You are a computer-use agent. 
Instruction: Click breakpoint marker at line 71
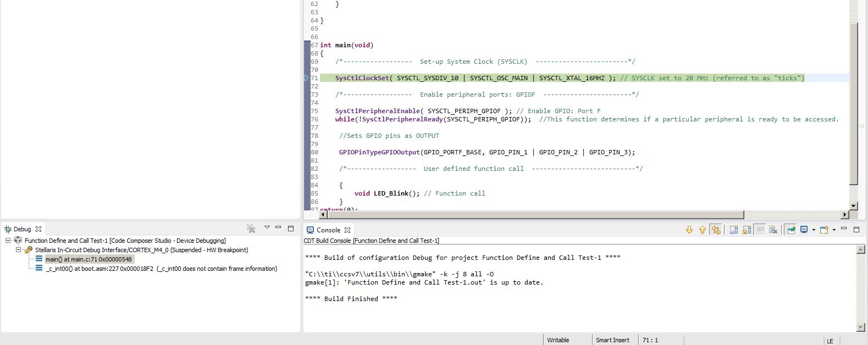point(307,78)
